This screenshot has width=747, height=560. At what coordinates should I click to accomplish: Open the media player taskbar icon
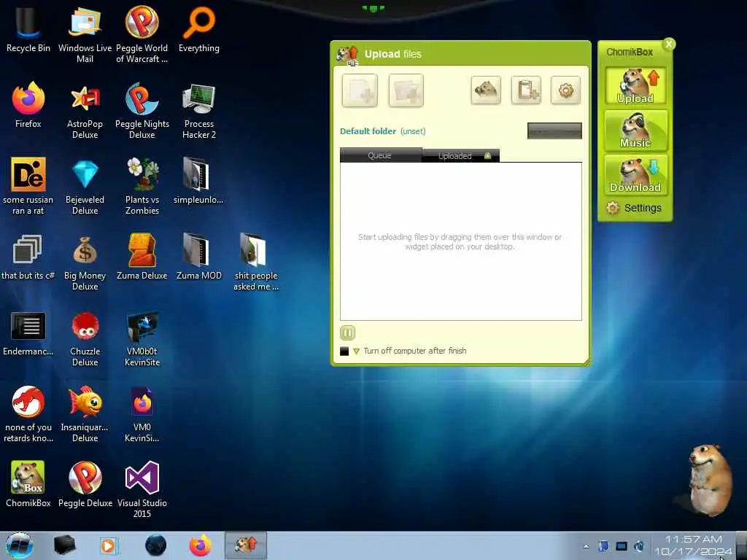click(109, 545)
